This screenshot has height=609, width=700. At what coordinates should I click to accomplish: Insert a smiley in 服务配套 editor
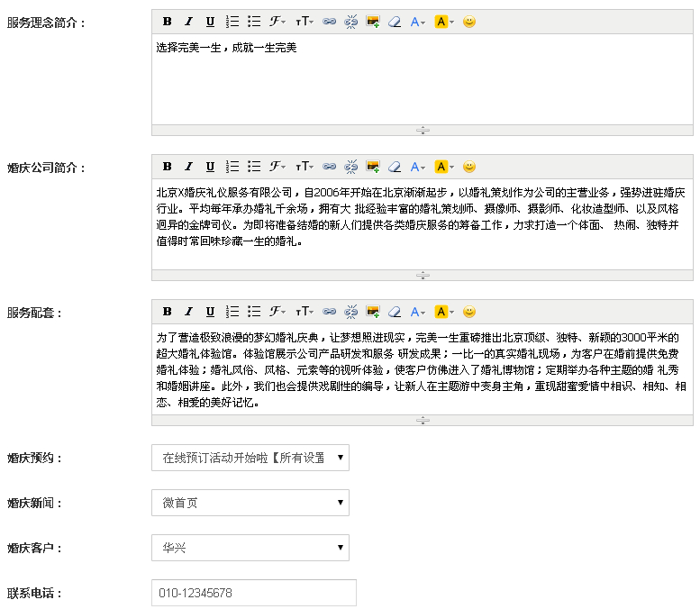pyautogui.click(x=468, y=312)
